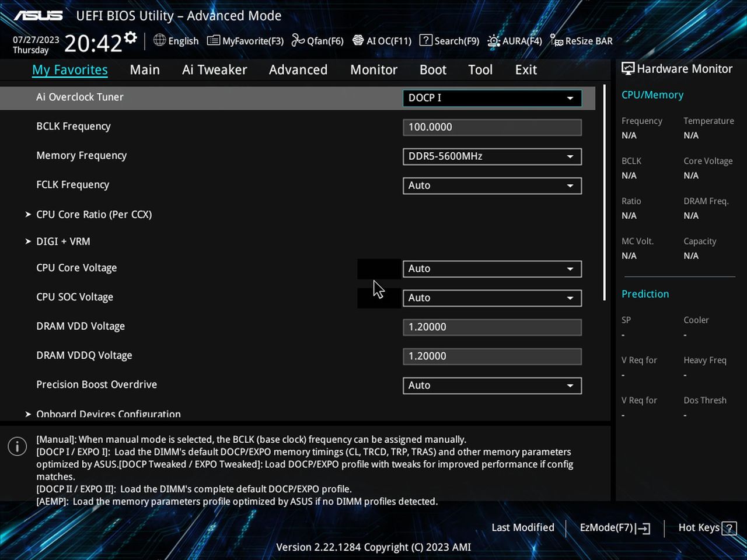Image resolution: width=747 pixels, height=560 pixels.
Task: Open the Precision Boost Overdrive dropdown
Action: click(x=492, y=386)
